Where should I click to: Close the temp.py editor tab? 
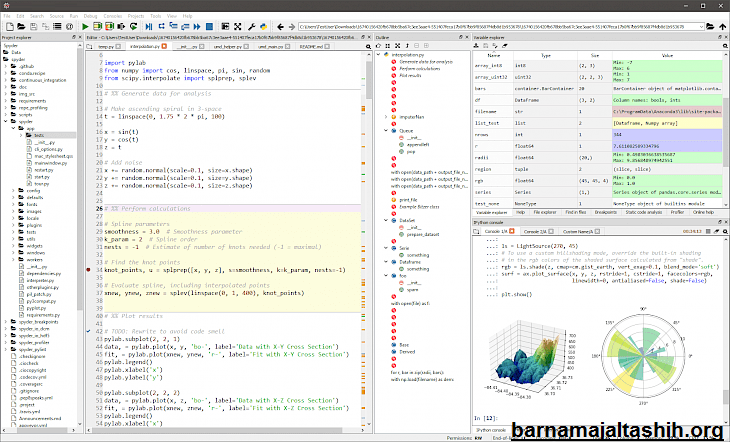[118, 47]
